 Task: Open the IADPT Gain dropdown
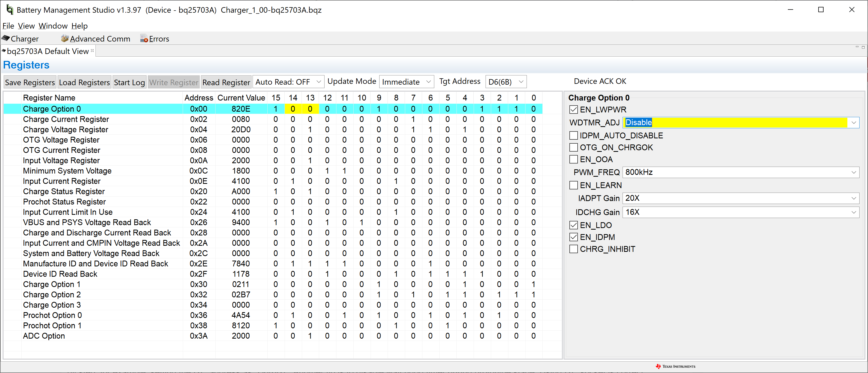click(741, 198)
